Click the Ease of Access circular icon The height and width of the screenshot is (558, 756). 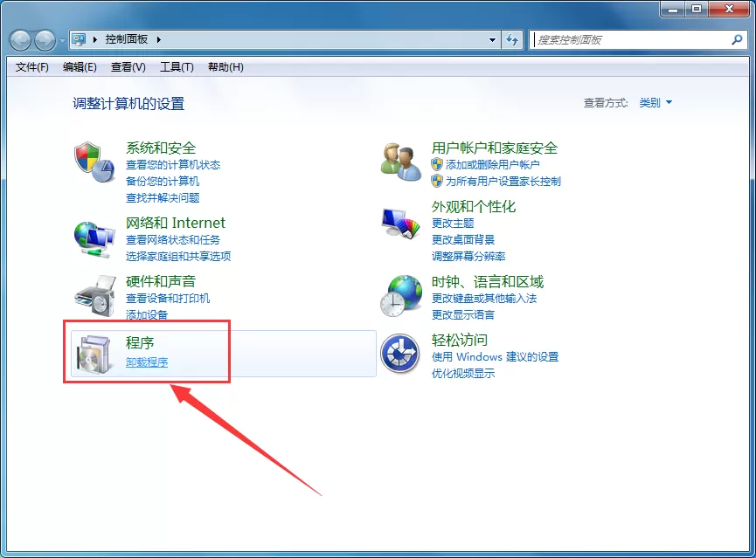(399, 354)
